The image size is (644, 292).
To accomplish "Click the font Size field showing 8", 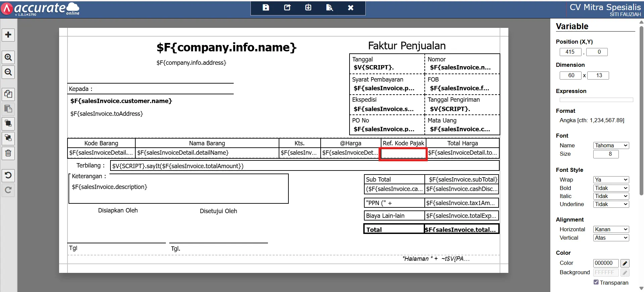I will [606, 154].
